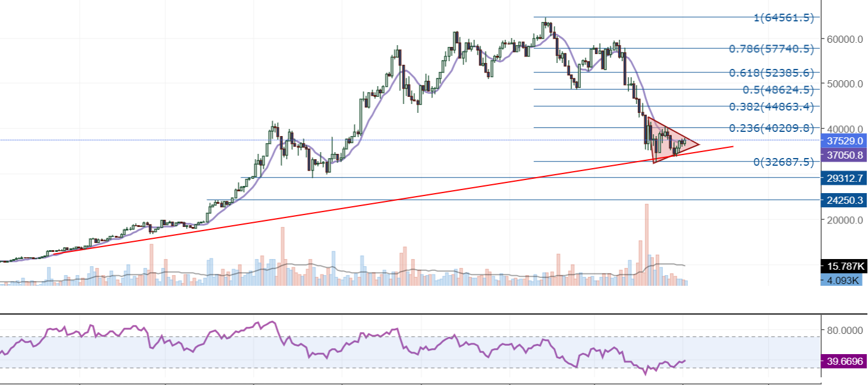Screen dimensions: 868x385
Task: Select the 0(32687.5) Fibonacci base label
Action: (784, 162)
